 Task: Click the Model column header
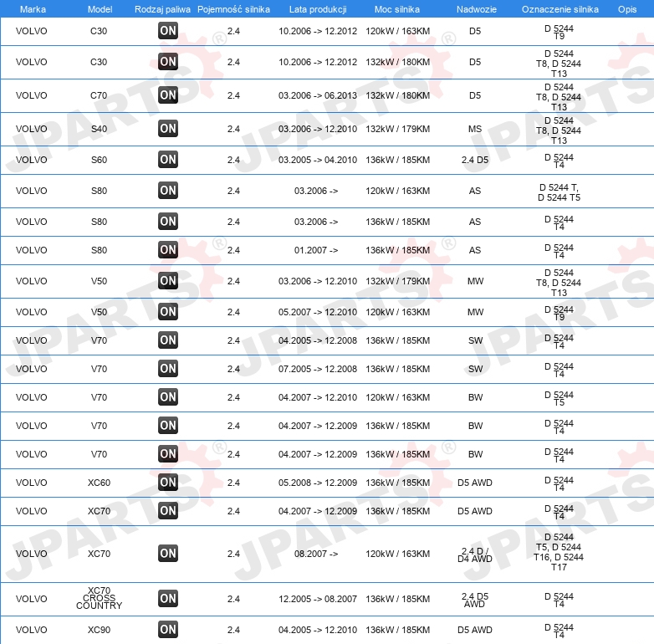tap(100, 9)
